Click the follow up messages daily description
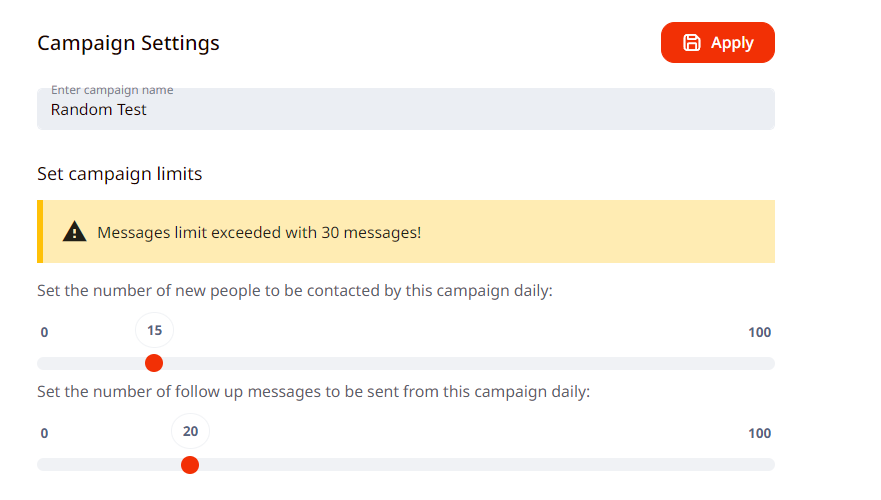 pos(314,391)
